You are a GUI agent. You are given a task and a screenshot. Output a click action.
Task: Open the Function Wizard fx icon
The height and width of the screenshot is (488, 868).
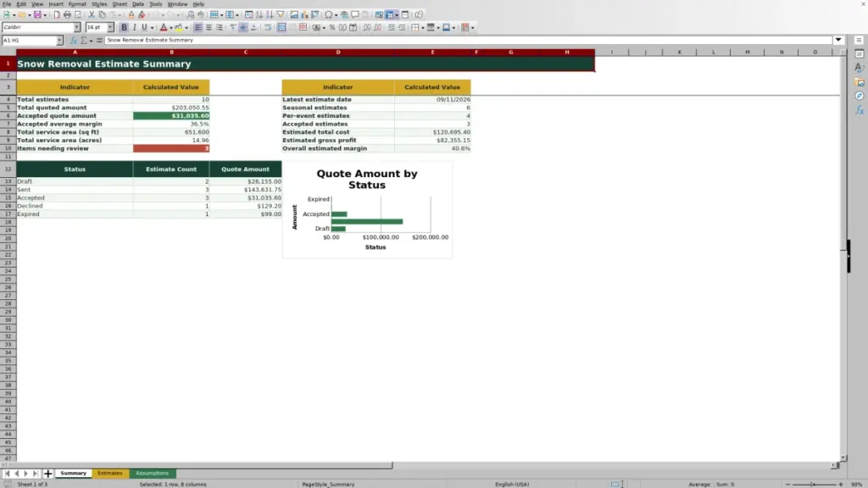click(x=73, y=41)
